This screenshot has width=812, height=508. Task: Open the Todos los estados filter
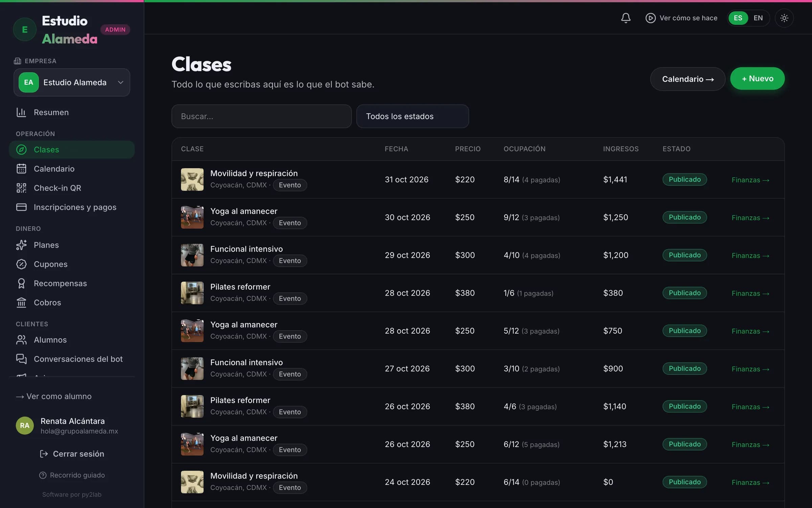(x=412, y=116)
